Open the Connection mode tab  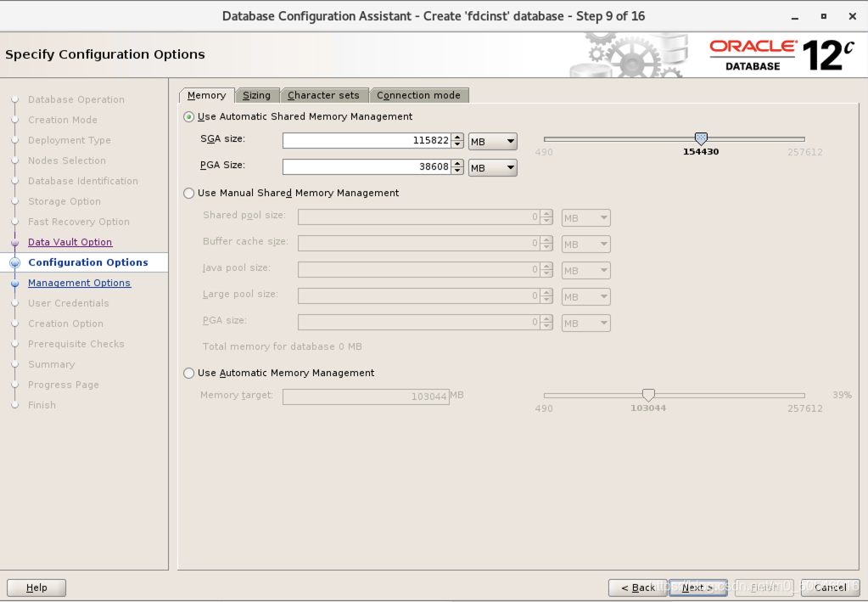[x=418, y=95]
